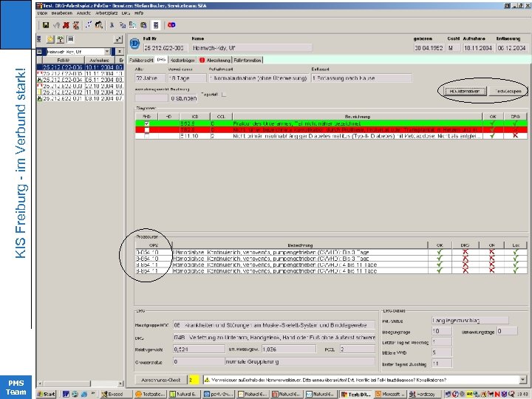Open the Hilfe menu

coord(139,13)
